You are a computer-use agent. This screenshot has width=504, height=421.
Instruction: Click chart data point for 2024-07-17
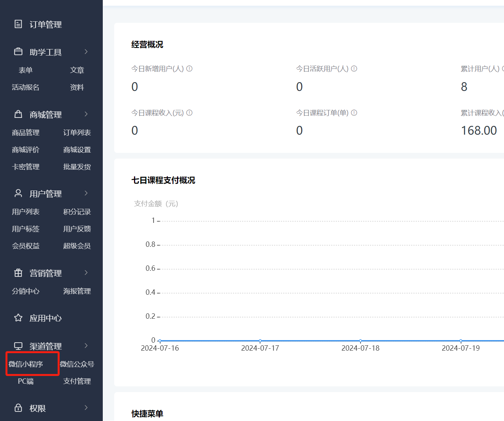point(260,341)
